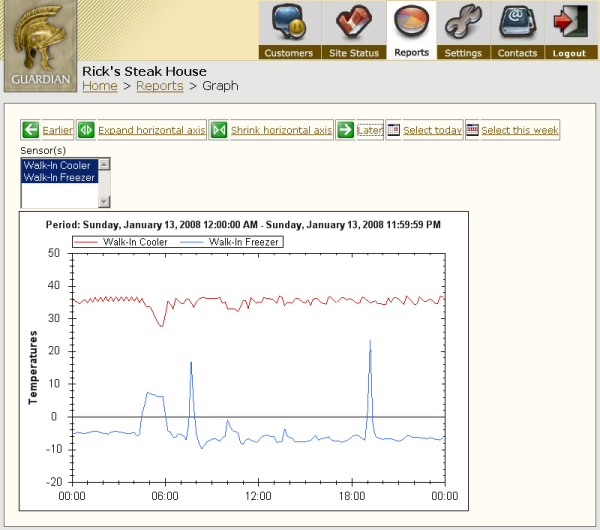Click the Logout door icon
This screenshot has width=600, height=530.
tap(569, 23)
